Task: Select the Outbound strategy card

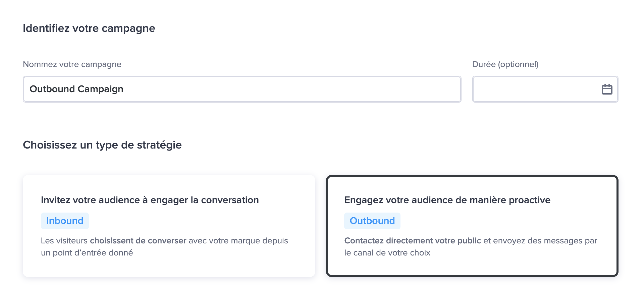Action: (472, 226)
